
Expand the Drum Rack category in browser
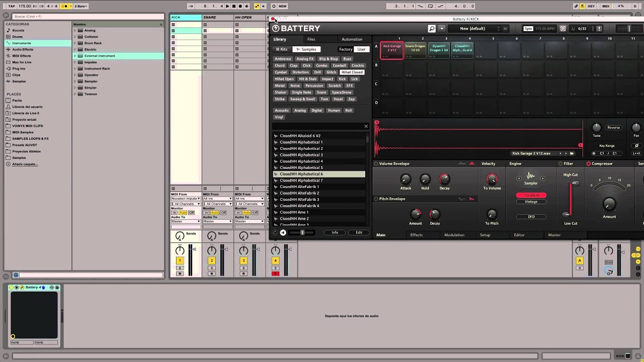coord(75,43)
